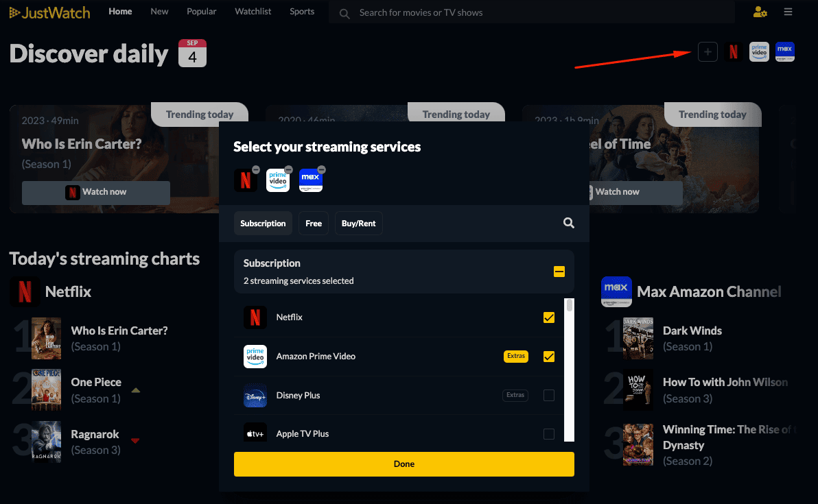Viewport: 818px width, 504px height.
Task: Check the Disney Plus checkbox
Action: click(x=549, y=395)
